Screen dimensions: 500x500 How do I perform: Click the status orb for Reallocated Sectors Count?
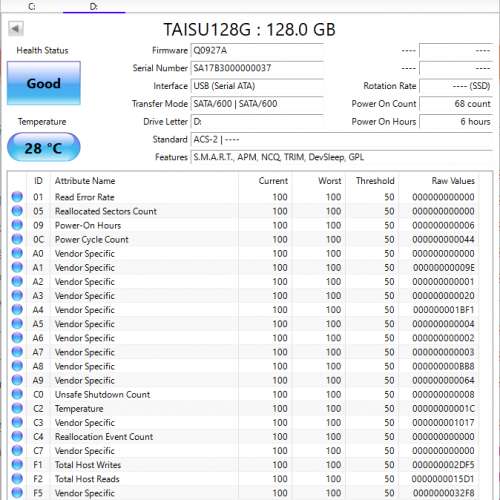pyautogui.click(x=17, y=211)
